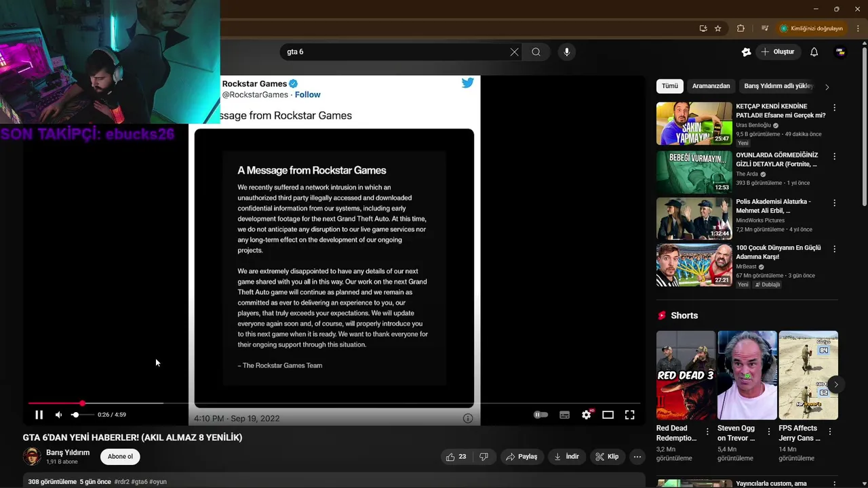Open options for the FPS Affects short

click(830, 432)
